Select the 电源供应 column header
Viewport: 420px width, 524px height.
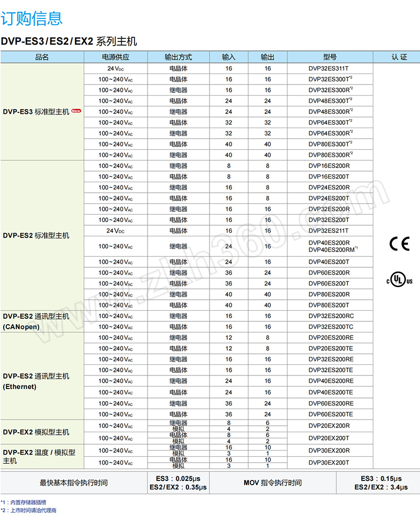[x=115, y=57]
